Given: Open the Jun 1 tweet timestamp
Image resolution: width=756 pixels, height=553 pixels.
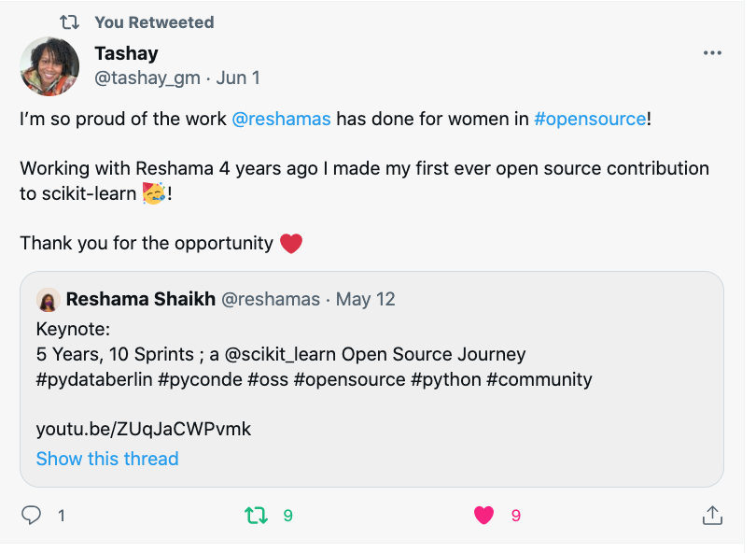Looking at the screenshot, I should click(238, 78).
